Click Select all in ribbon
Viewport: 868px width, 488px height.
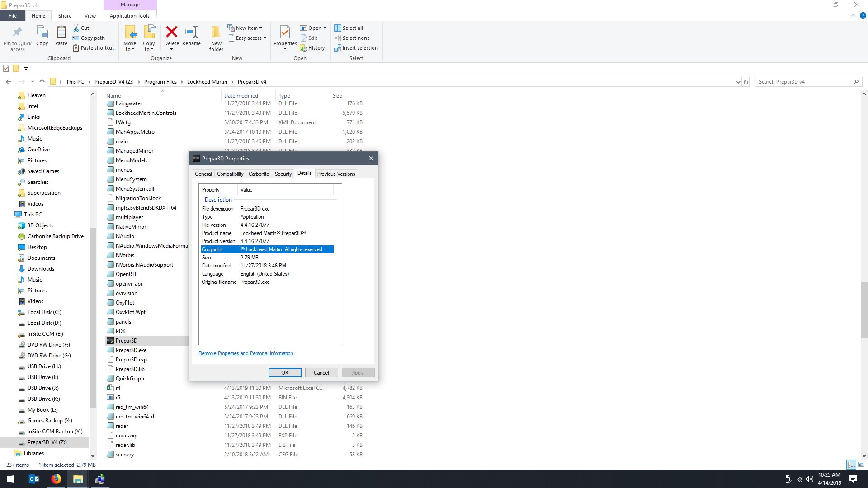(349, 28)
